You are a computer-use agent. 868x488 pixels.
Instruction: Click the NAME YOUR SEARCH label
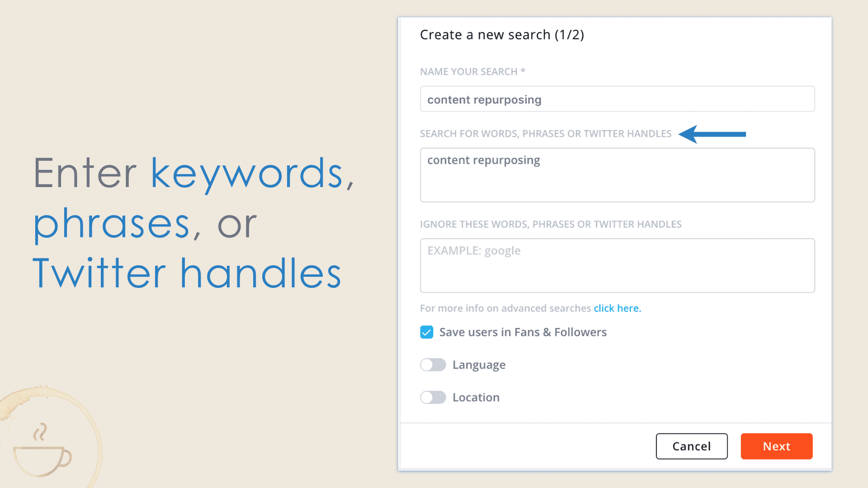pos(472,71)
